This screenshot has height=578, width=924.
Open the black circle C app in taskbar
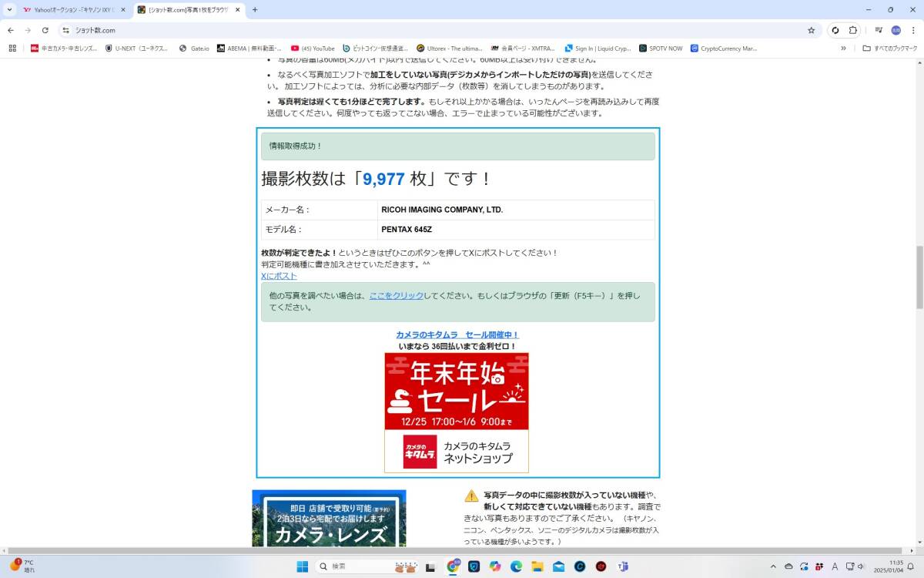pos(580,566)
